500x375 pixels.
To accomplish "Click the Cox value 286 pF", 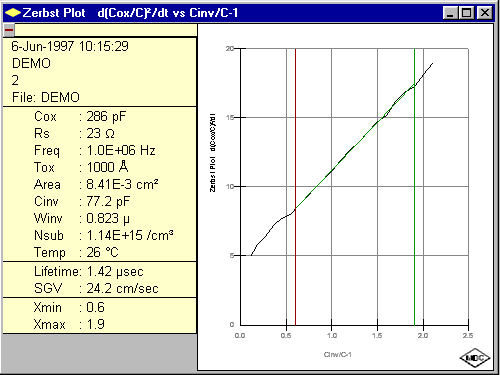I will point(106,116).
